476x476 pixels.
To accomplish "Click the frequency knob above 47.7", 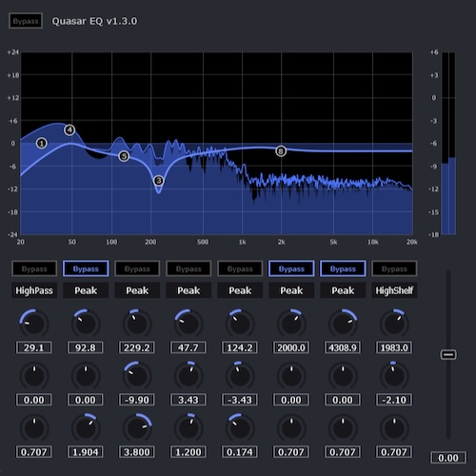I will (188, 324).
